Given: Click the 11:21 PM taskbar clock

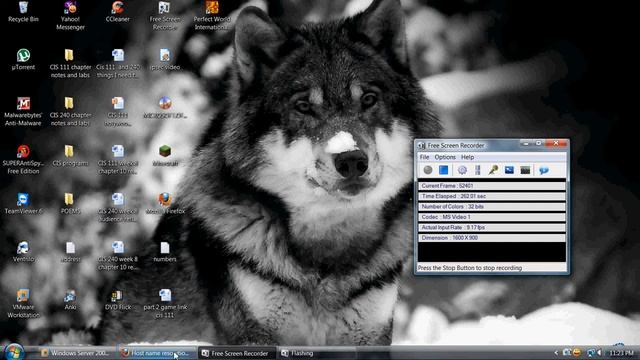Looking at the screenshot, I should pyautogui.click(x=621, y=353).
